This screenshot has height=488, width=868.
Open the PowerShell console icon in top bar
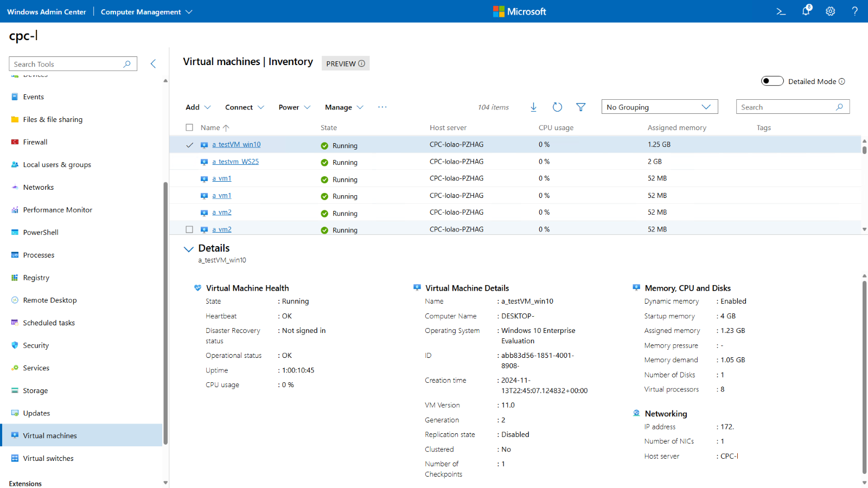pos(780,11)
